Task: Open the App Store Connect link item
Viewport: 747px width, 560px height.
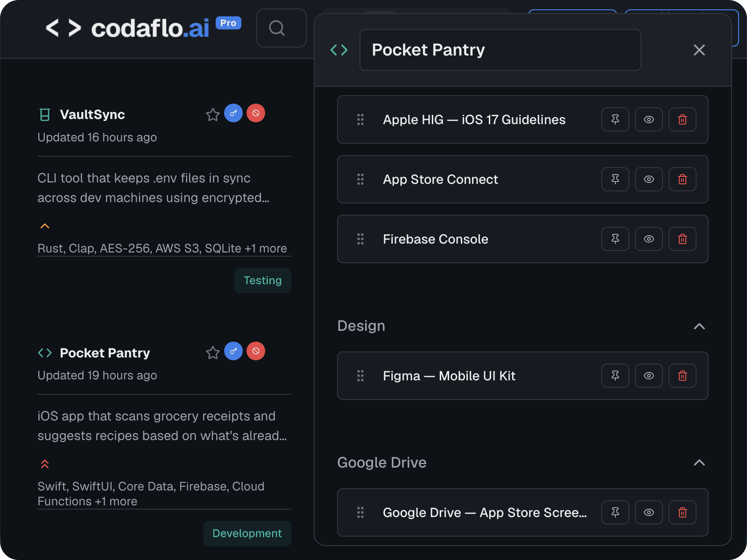Action: [x=440, y=179]
